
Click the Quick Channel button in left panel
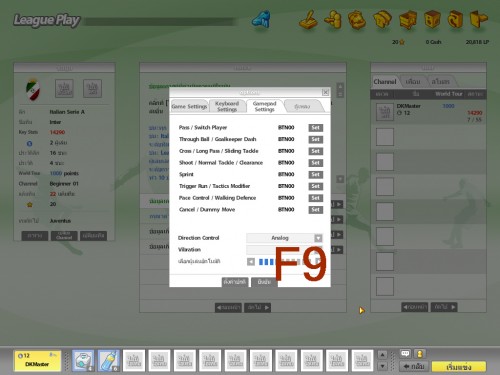point(64,236)
